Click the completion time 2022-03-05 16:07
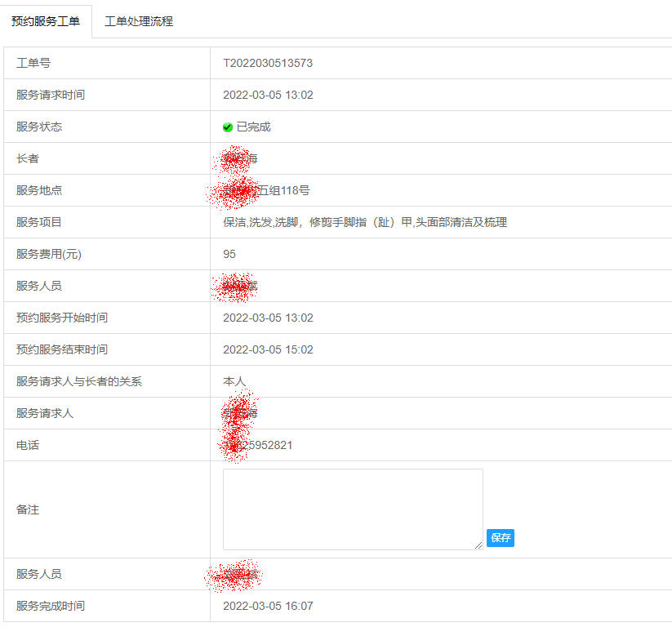Screen dimensions: 672x636 [x=268, y=606]
